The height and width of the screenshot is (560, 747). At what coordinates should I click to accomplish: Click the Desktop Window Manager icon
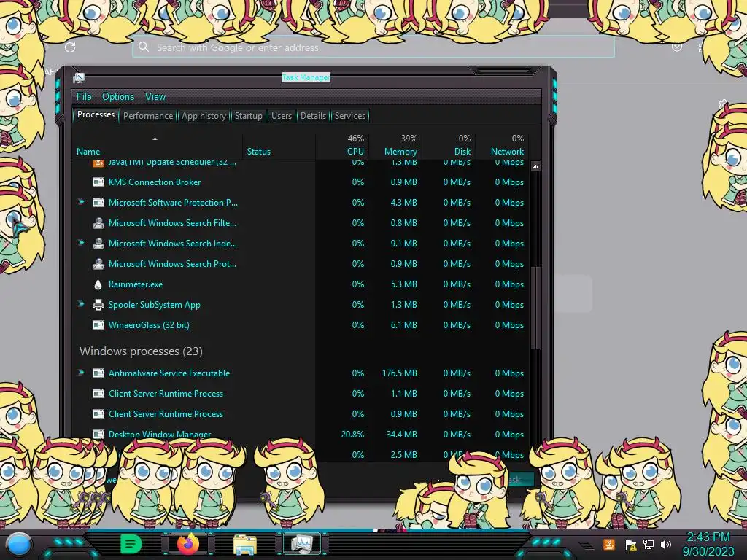coord(98,435)
